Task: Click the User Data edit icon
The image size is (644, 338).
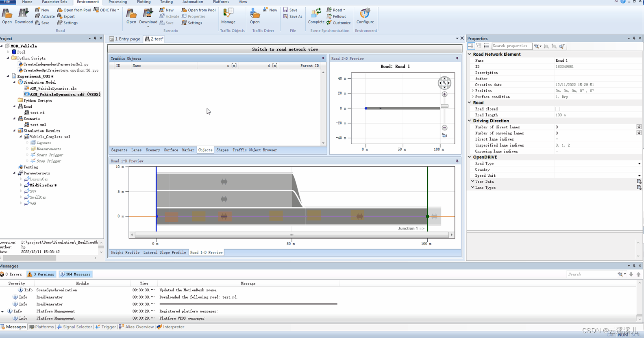Action: 639,182
